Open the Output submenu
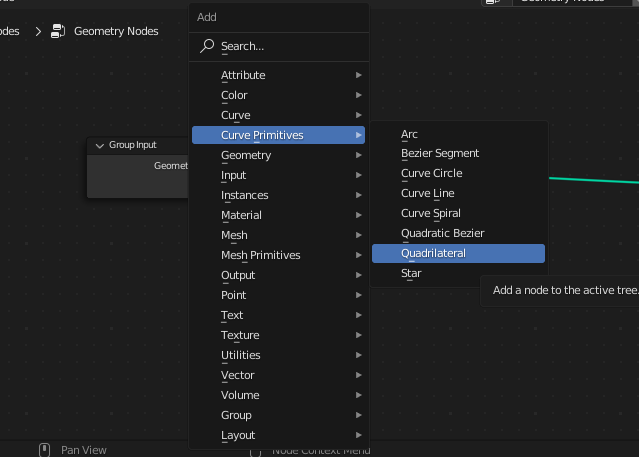This screenshot has height=457, width=639. [x=279, y=275]
